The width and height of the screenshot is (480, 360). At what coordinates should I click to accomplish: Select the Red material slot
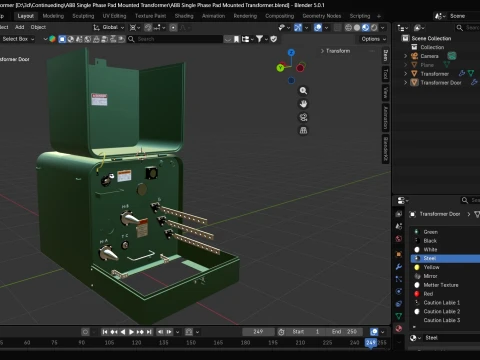coord(445,294)
